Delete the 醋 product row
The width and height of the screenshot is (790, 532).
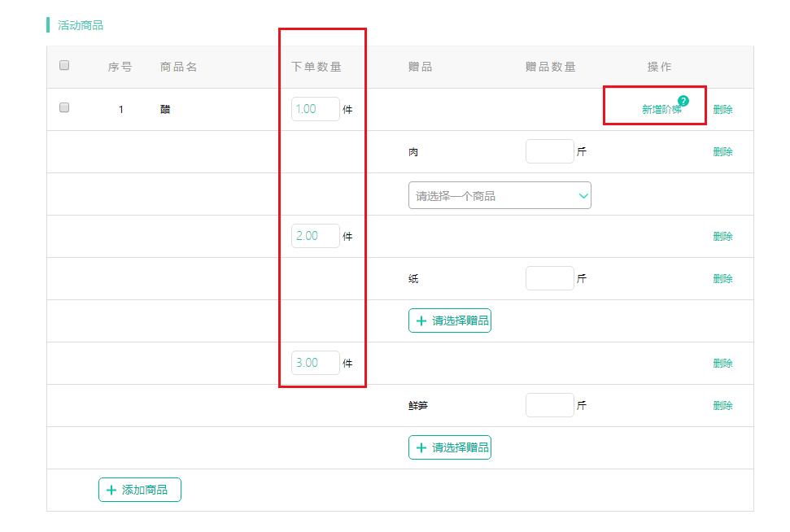[722, 110]
